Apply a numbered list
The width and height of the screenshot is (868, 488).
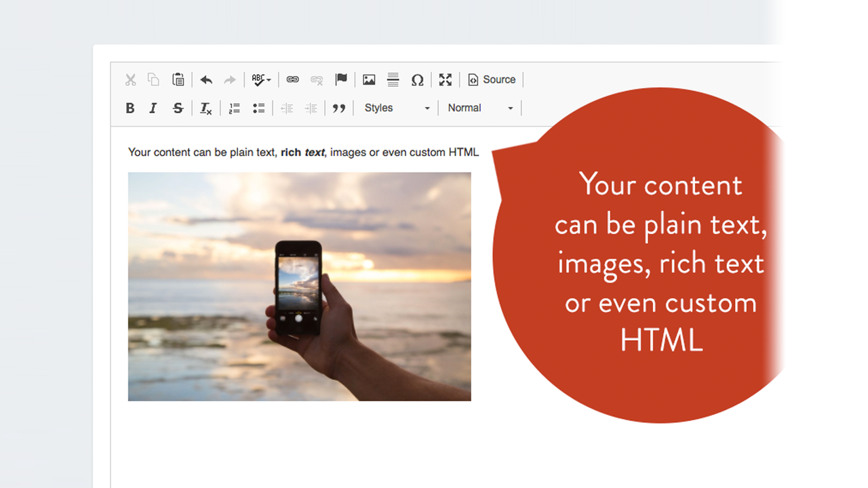coord(234,108)
